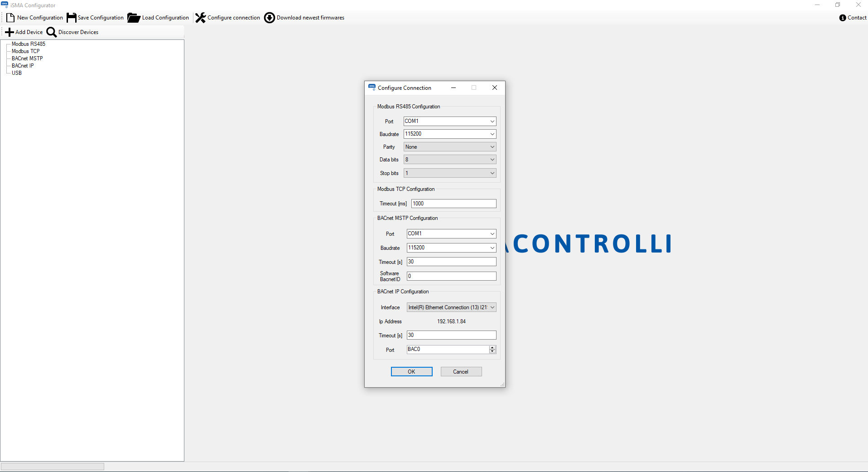Cancel the Configure Connection dialog
This screenshot has height=472, width=868.
pyautogui.click(x=461, y=372)
